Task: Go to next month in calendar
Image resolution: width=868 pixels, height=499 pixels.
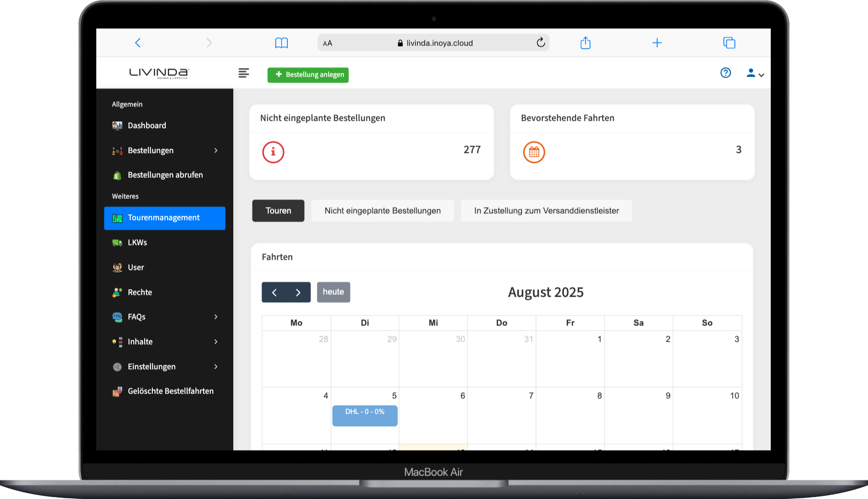Action: [298, 292]
